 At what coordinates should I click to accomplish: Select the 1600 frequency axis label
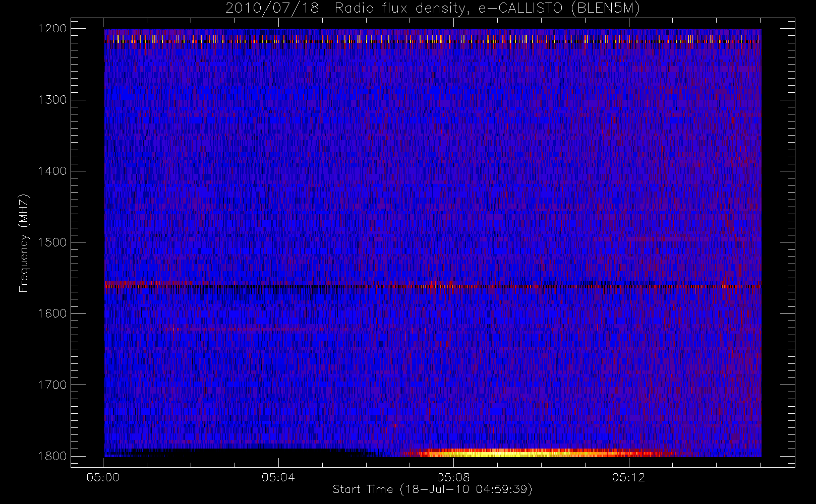[x=52, y=313]
